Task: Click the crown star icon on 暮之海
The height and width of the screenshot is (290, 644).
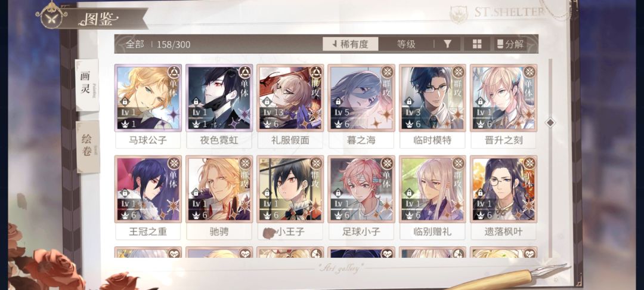Action: point(338,124)
